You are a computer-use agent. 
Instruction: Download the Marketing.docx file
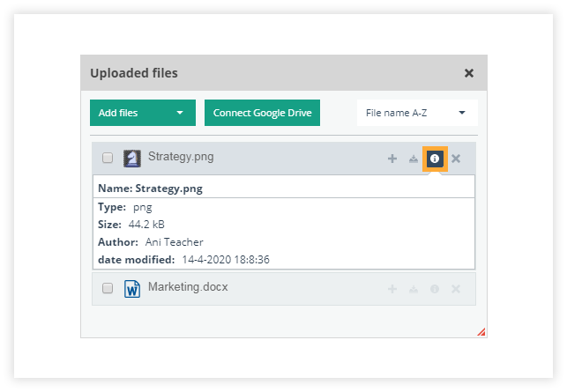(x=414, y=289)
